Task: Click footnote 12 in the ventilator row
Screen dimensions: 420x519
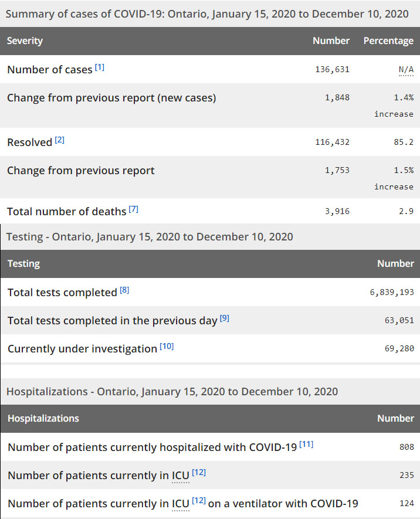Action: click(x=199, y=501)
